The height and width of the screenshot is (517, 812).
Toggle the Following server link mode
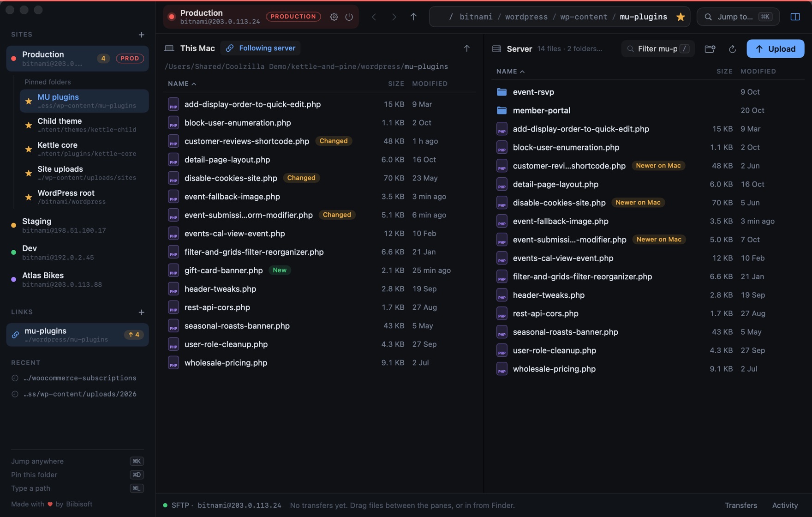point(261,48)
